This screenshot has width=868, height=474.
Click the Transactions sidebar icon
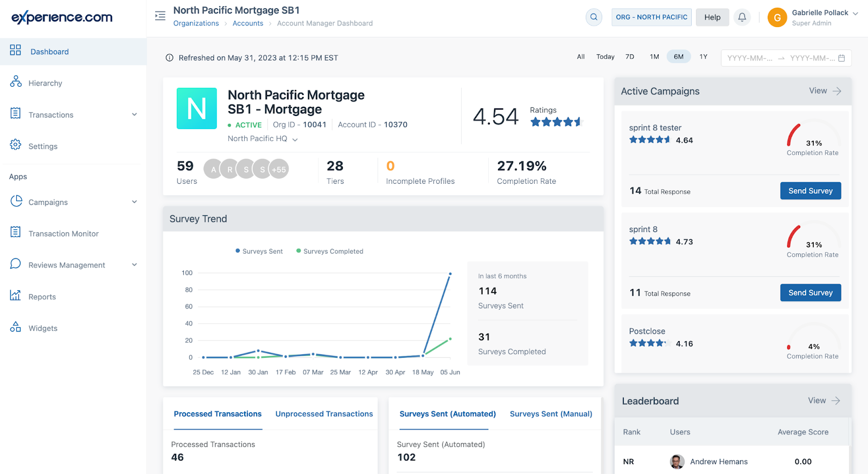click(16, 113)
